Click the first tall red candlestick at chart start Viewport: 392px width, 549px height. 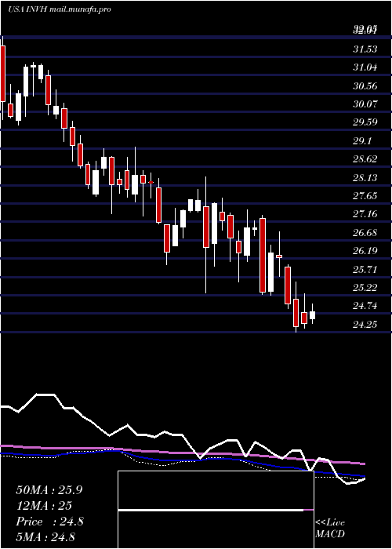3,74
